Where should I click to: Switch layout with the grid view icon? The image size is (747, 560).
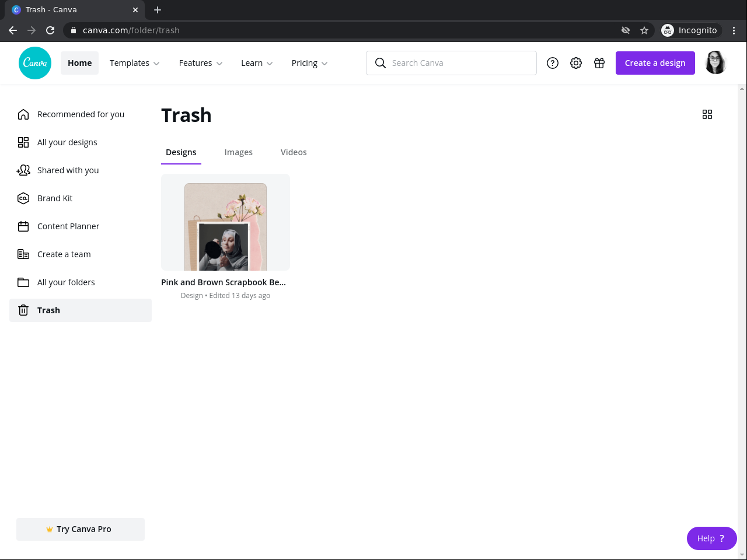(x=707, y=114)
